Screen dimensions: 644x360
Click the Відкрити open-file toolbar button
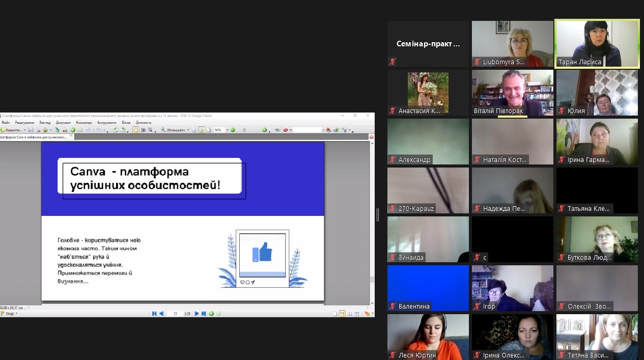pyautogui.click(x=10, y=130)
